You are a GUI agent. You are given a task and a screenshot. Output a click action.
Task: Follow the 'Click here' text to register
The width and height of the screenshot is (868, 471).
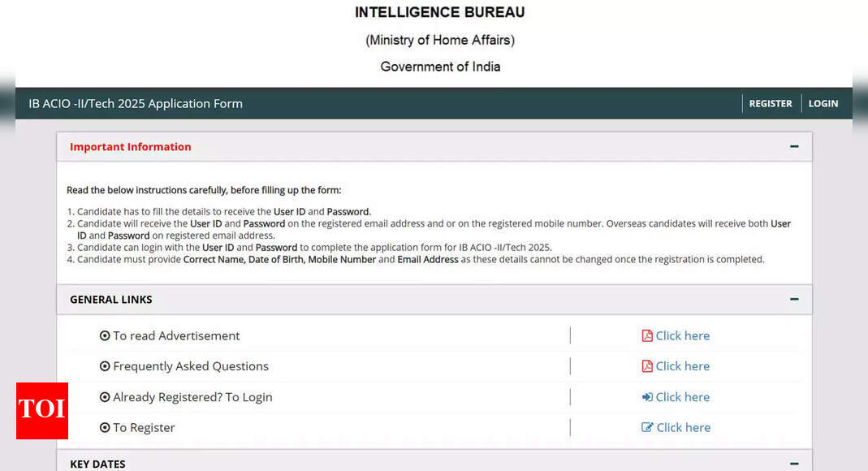pyautogui.click(x=683, y=428)
